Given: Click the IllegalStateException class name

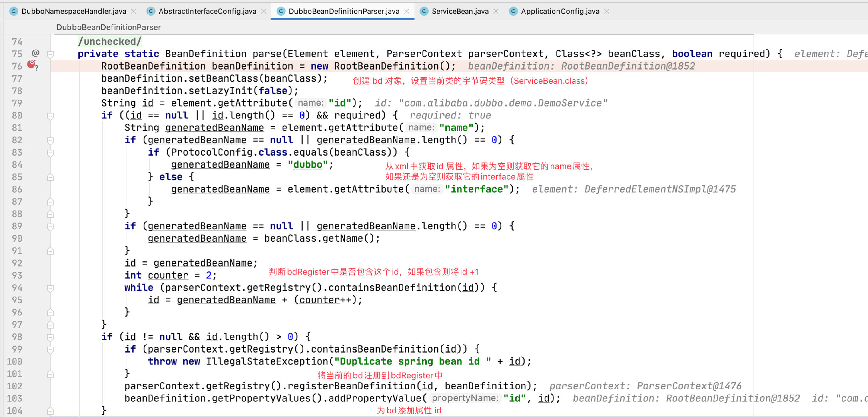Looking at the screenshot, I should 267,361.
